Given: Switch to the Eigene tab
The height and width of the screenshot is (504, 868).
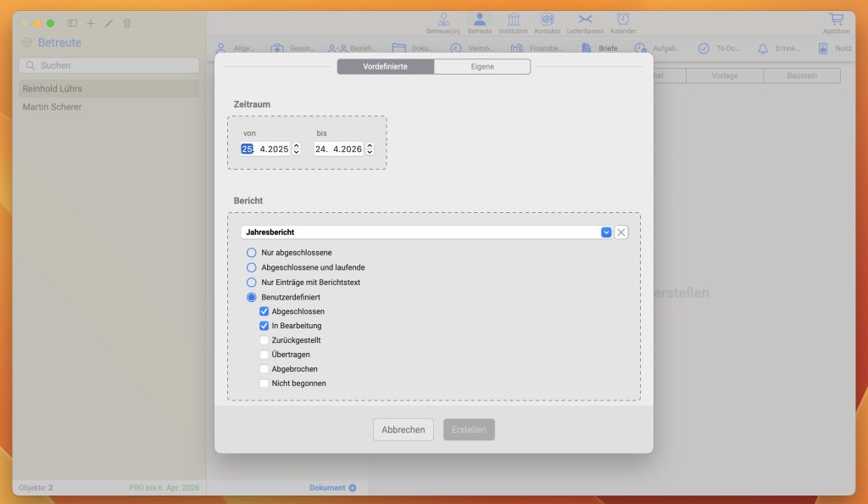Looking at the screenshot, I should click(481, 66).
